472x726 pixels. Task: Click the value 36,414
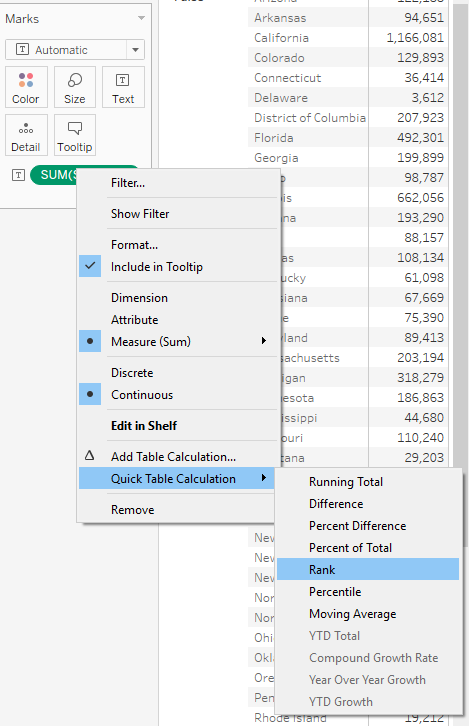(x=424, y=78)
